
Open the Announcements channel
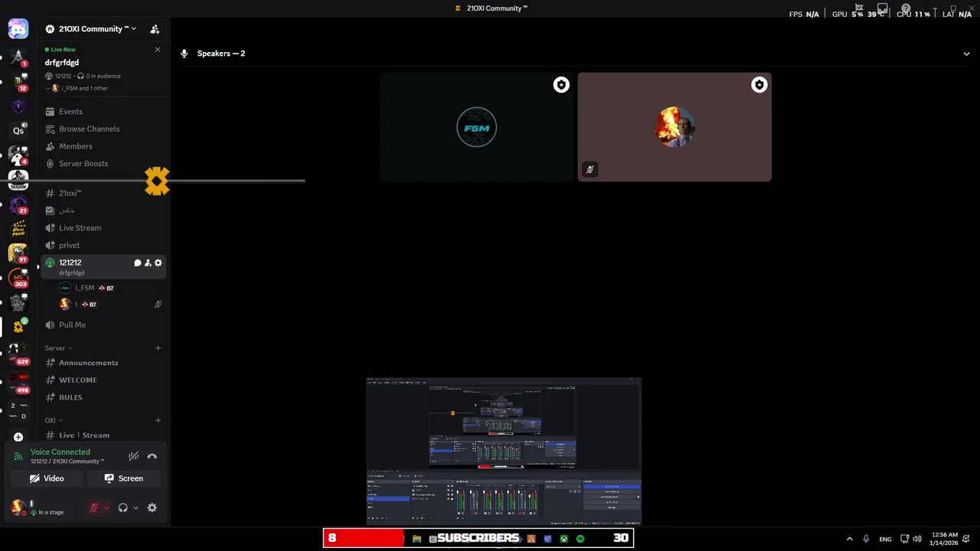tap(103, 363)
